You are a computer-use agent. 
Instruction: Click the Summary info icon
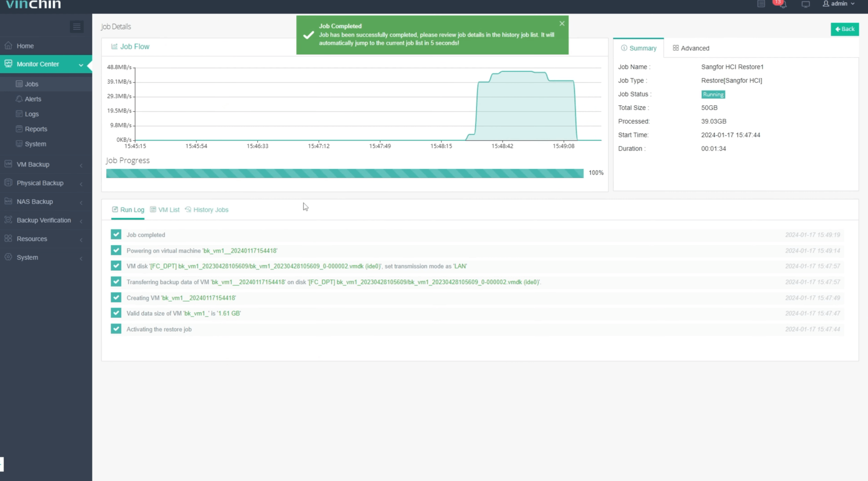point(624,48)
